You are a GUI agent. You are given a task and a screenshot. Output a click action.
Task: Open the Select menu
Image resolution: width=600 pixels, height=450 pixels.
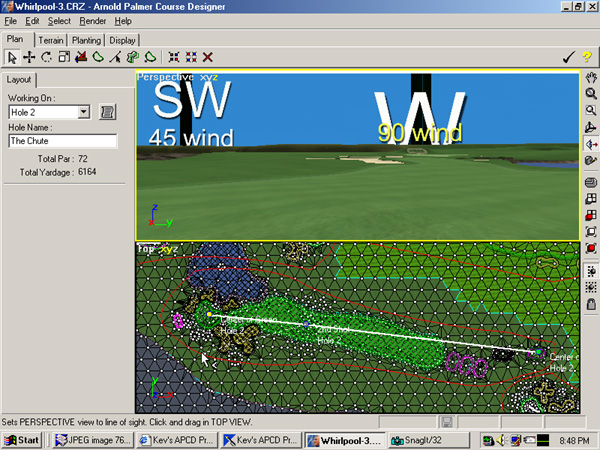click(x=59, y=21)
